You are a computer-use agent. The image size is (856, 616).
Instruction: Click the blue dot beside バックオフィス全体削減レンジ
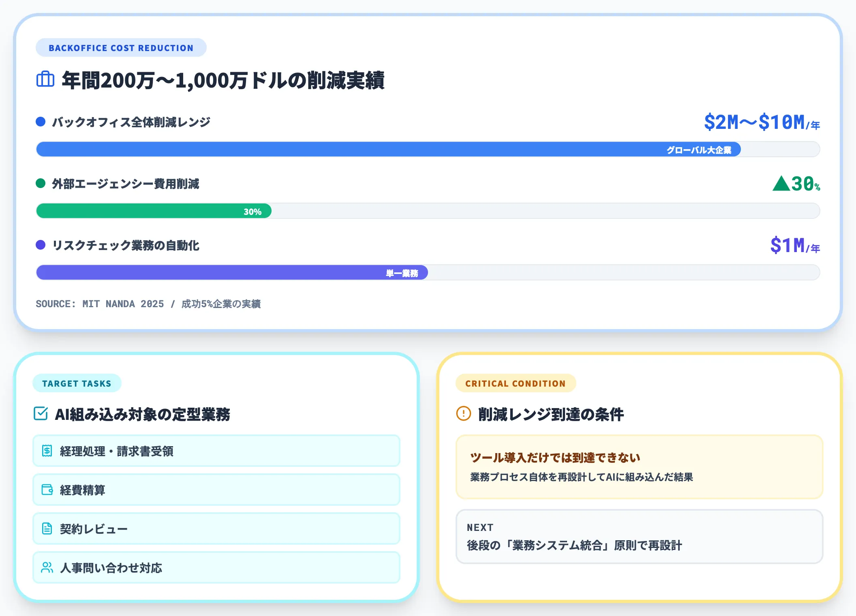pyautogui.click(x=41, y=122)
